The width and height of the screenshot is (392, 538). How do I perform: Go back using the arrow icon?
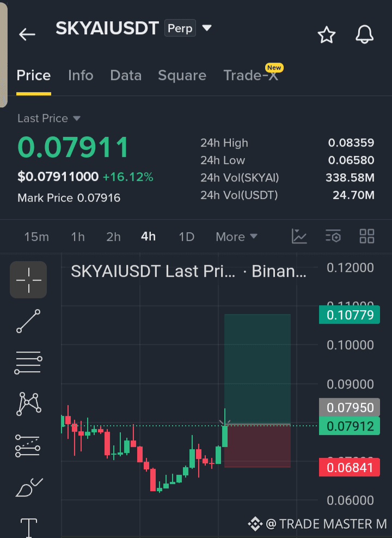point(27,35)
